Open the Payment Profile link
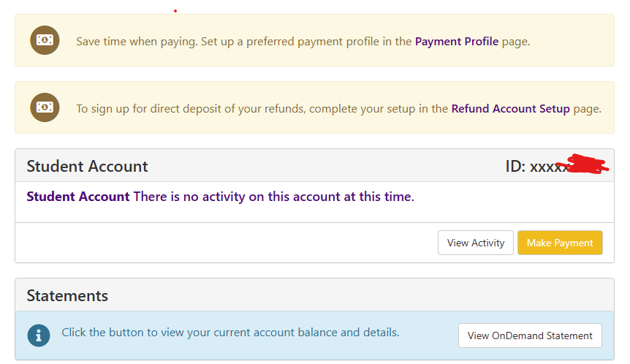The image size is (630, 364). tap(457, 42)
